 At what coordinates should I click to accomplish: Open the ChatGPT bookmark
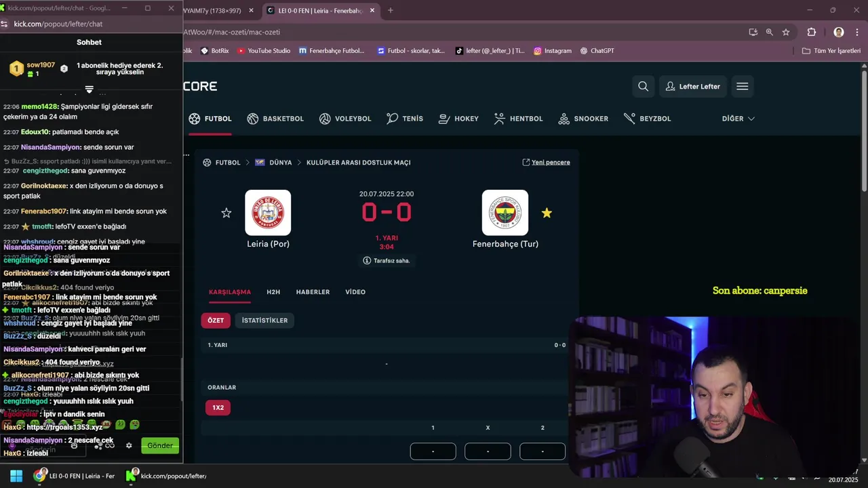pos(597,51)
